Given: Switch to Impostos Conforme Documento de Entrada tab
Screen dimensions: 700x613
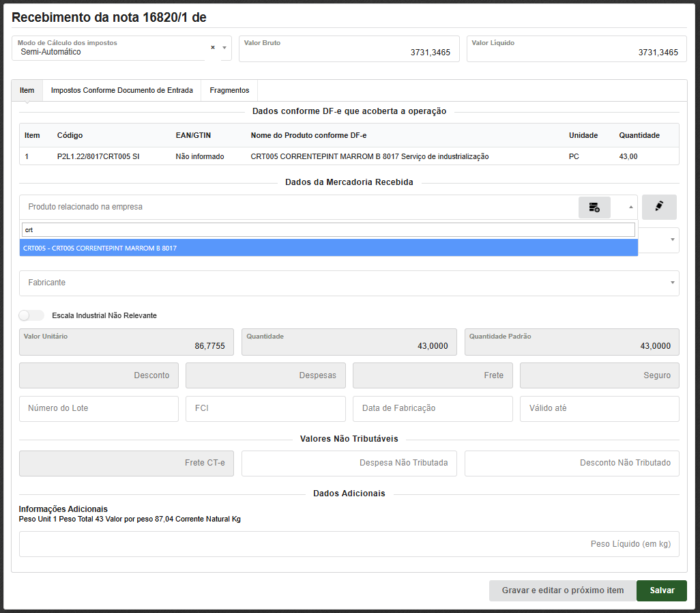Looking at the screenshot, I should pyautogui.click(x=121, y=90).
